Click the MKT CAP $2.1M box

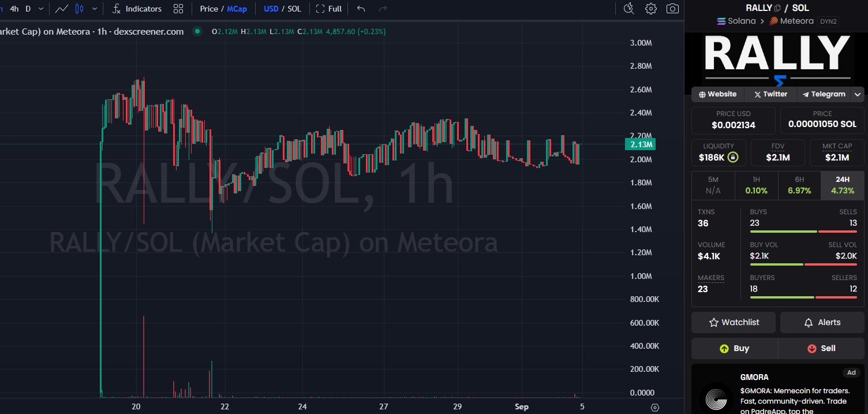coord(836,152)
